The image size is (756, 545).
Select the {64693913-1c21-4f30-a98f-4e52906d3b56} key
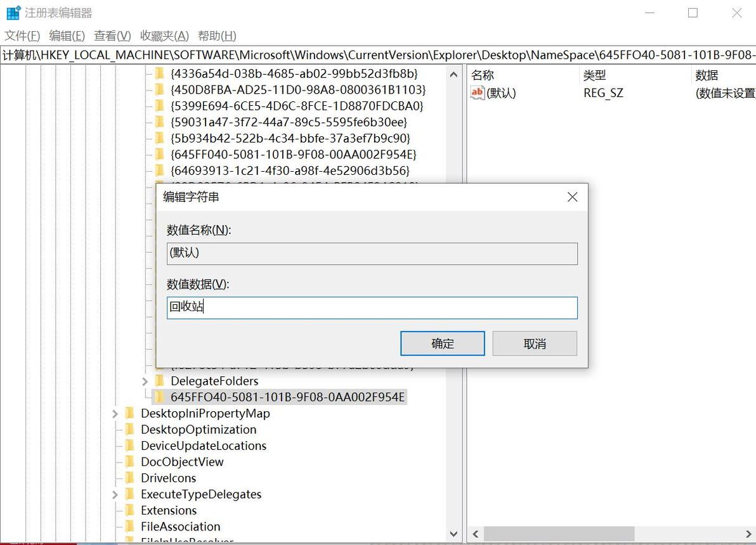(x=290, y=170)
